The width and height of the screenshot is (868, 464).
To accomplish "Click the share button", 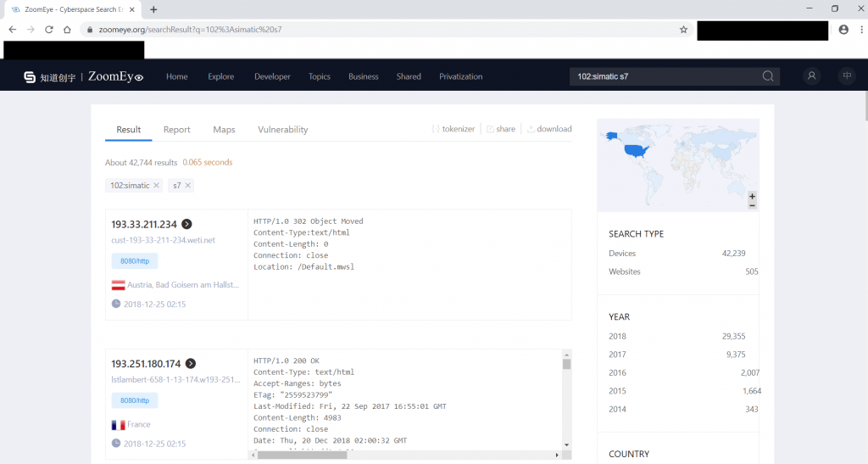I will (x=501, y=129).
